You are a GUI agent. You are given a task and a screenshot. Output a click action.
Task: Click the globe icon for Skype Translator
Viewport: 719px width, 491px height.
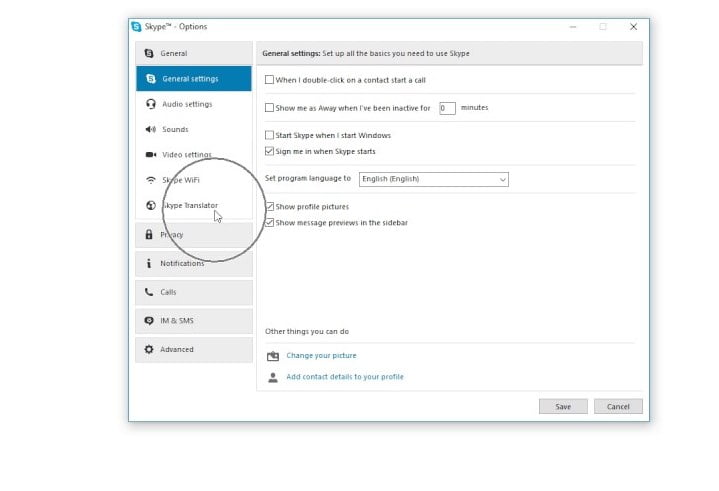(151, 205)
